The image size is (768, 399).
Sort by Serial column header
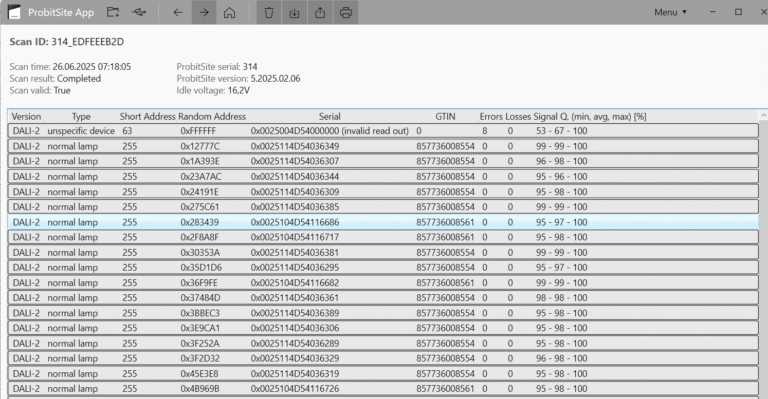coord(330,117)
